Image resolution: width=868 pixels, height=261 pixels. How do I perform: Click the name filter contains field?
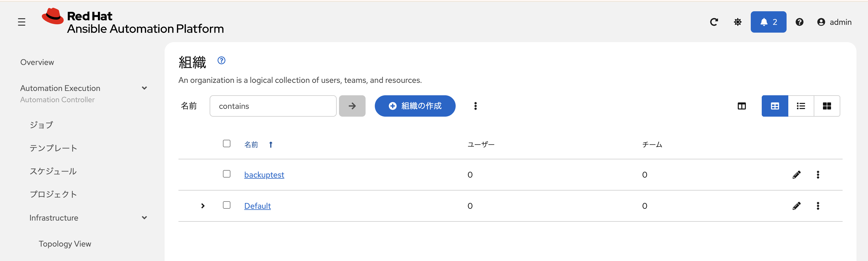tap(273, 106)
